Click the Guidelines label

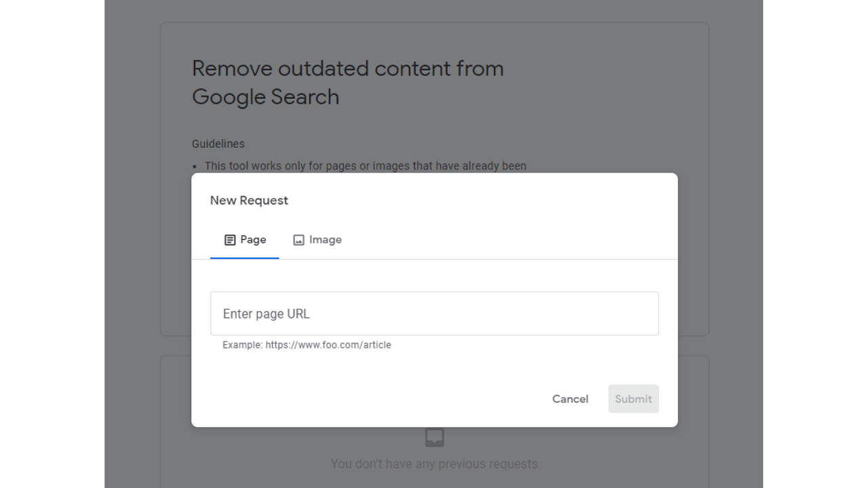click(218, 144)
